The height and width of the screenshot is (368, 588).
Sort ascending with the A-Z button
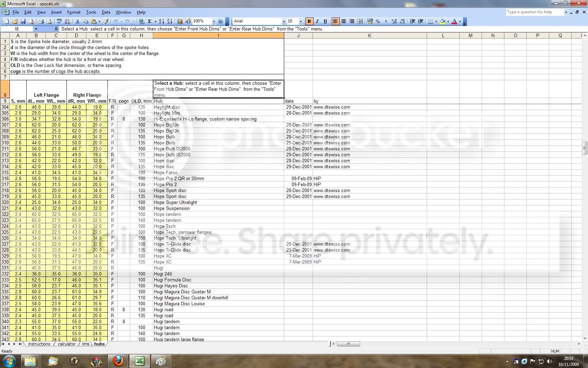pyautogui.click(x=161, y=21)
